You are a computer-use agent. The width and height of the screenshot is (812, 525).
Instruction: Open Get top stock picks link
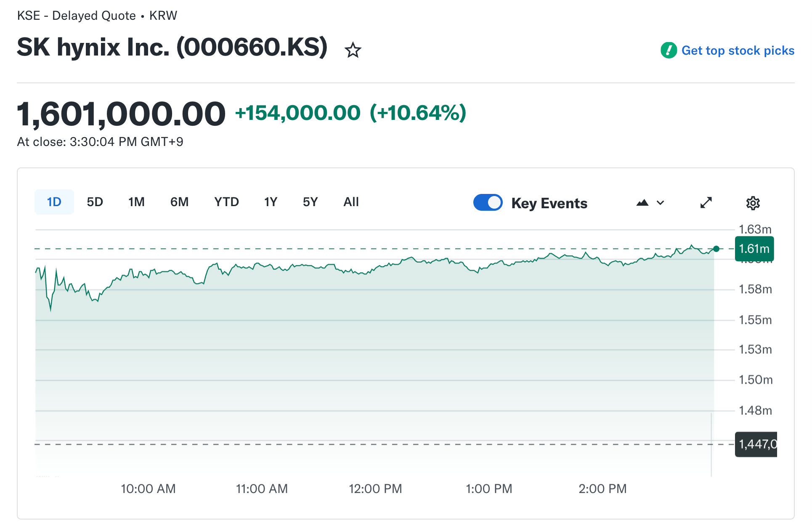click(x=738, y=50)
